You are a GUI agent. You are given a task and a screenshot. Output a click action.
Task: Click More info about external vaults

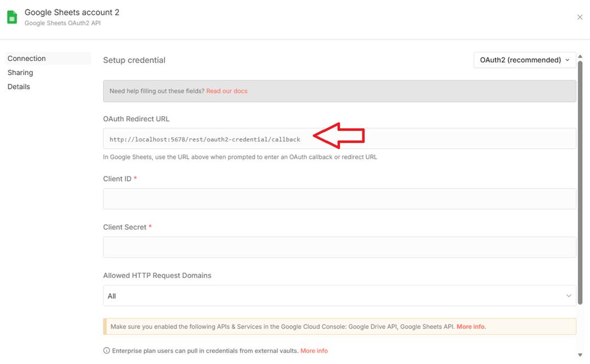pos(314,351)
